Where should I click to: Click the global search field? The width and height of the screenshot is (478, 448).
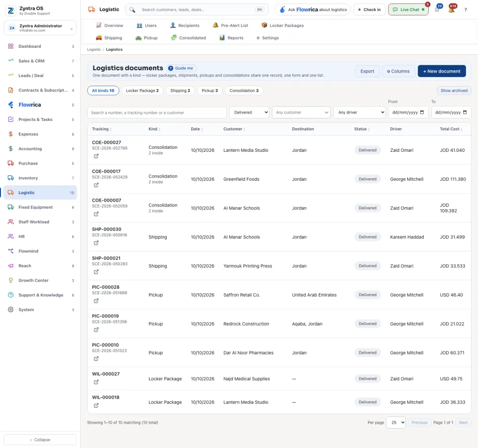(x=197, y=10)
